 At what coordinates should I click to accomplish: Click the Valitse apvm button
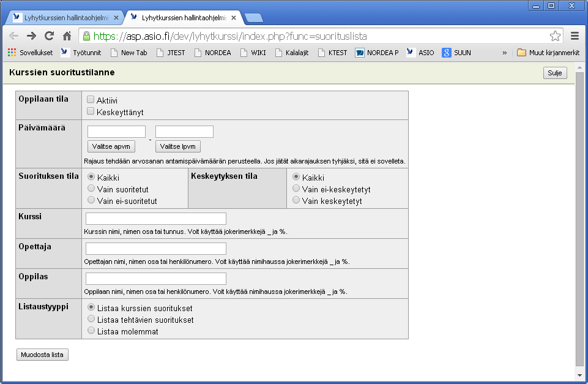111,146
